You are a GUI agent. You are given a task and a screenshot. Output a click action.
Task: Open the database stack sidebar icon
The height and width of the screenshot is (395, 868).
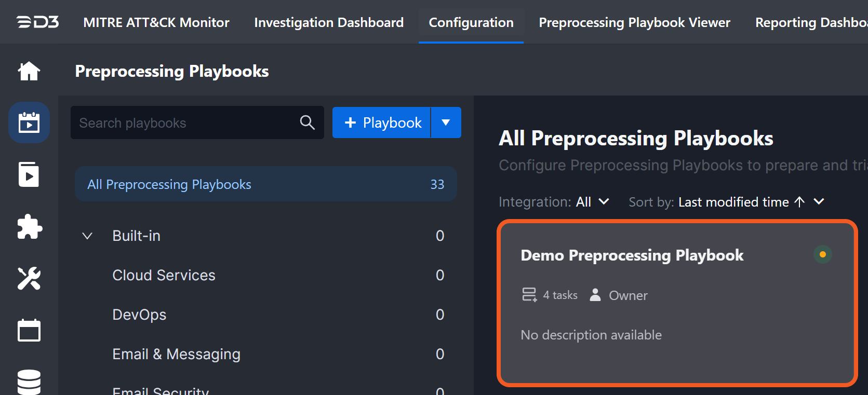(x=29, y=382)
